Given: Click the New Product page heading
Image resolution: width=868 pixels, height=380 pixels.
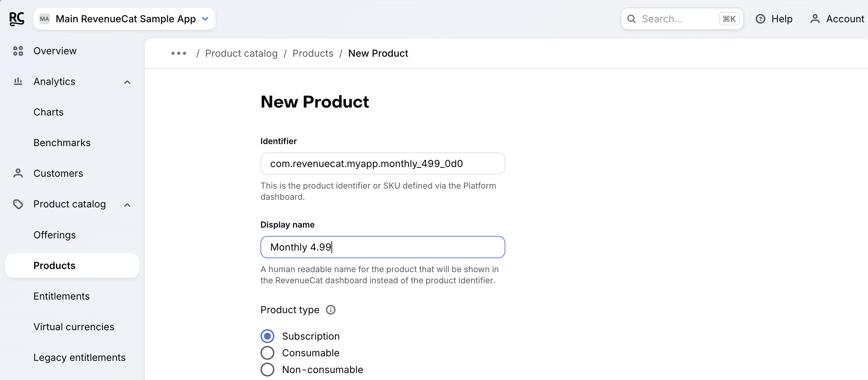Looking at the screenshot, I should [x=315, y=102].
